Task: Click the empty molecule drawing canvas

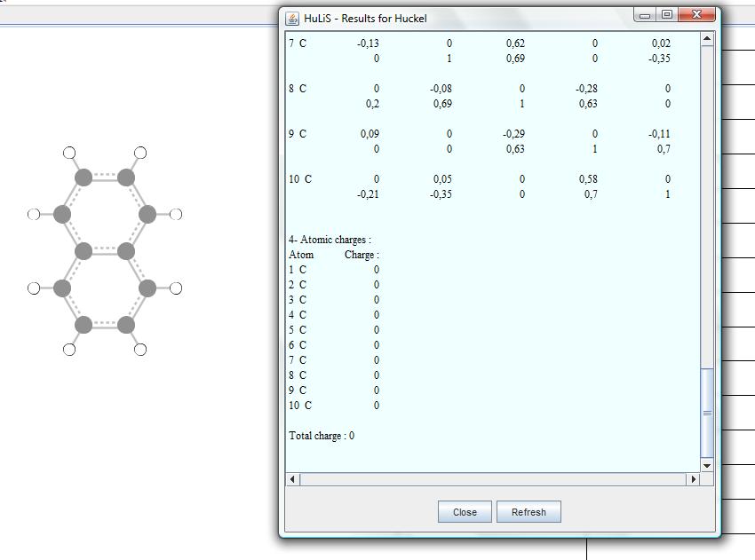Action: coord(133,444)
